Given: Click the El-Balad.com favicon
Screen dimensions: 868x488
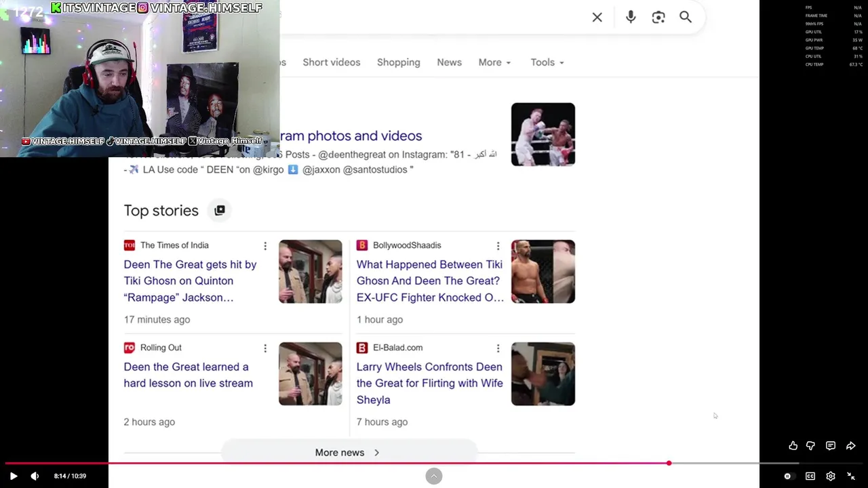Looking at the screenshot, I should tap(361, 348).
